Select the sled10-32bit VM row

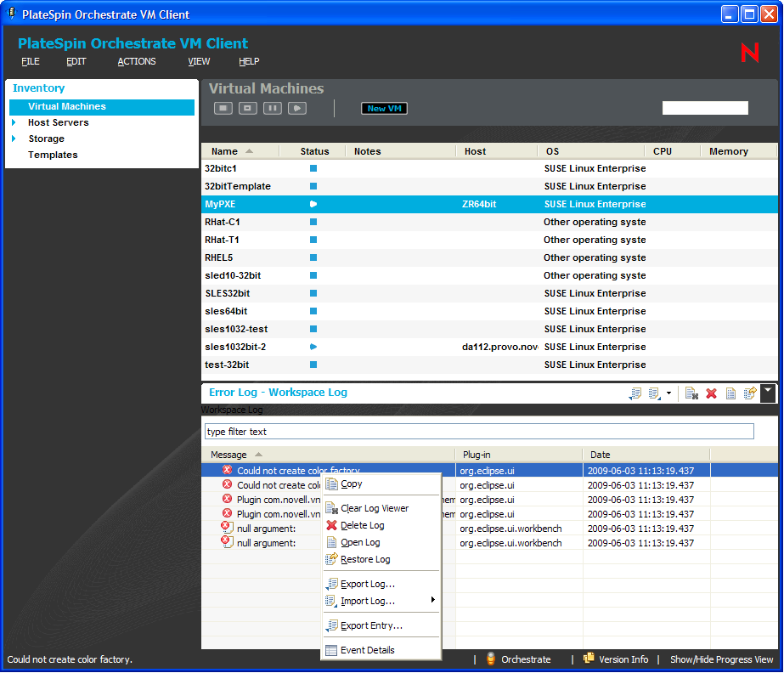pos(489,275)
